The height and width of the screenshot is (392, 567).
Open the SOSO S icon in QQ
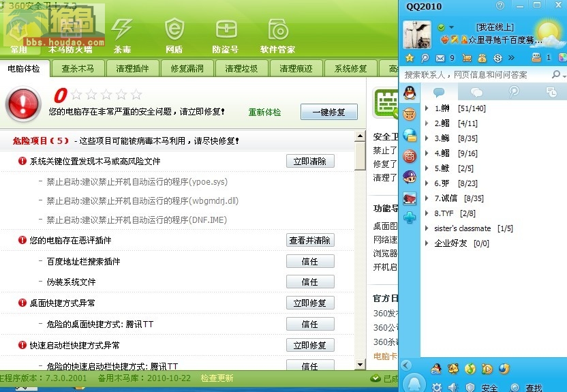click(x=497, y=58)
